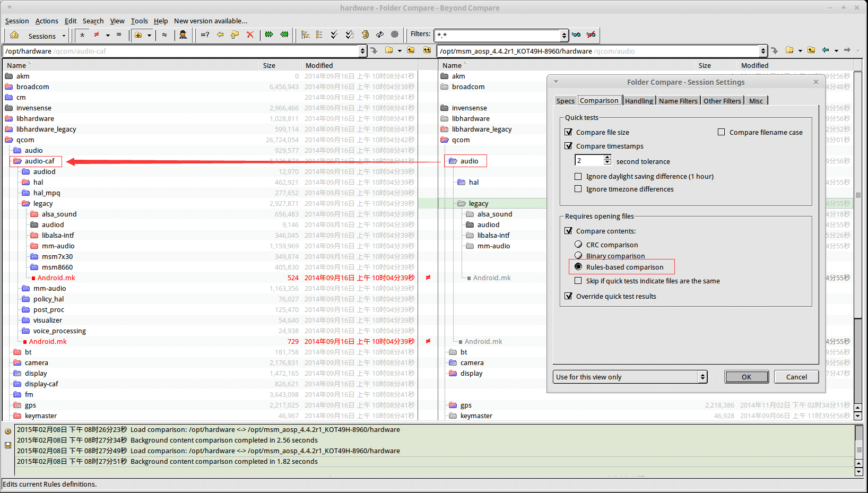Click OK in Session Settings
Screen dimensions: 868x493
pyautogui.click(x=747, y=377)
